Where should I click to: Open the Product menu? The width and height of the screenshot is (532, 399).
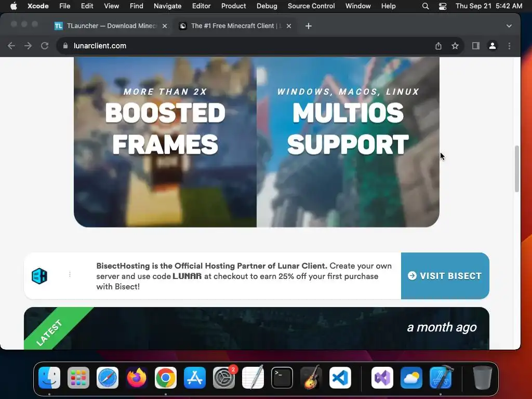[233, 6]
